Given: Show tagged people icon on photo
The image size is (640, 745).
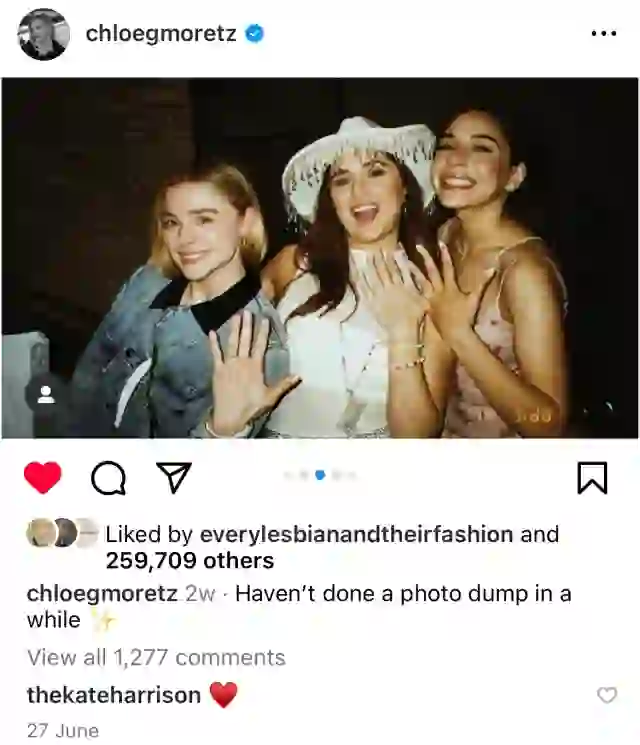Looking at the screenshot, I should (46, 395).
